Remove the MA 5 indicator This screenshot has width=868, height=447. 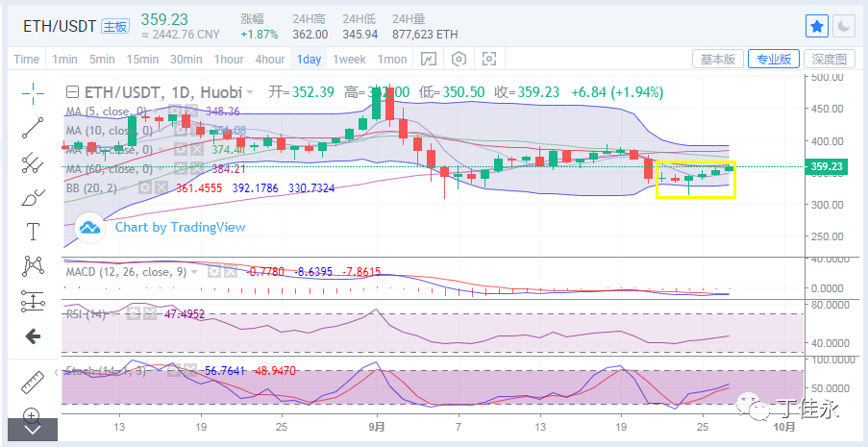point(192,112)
